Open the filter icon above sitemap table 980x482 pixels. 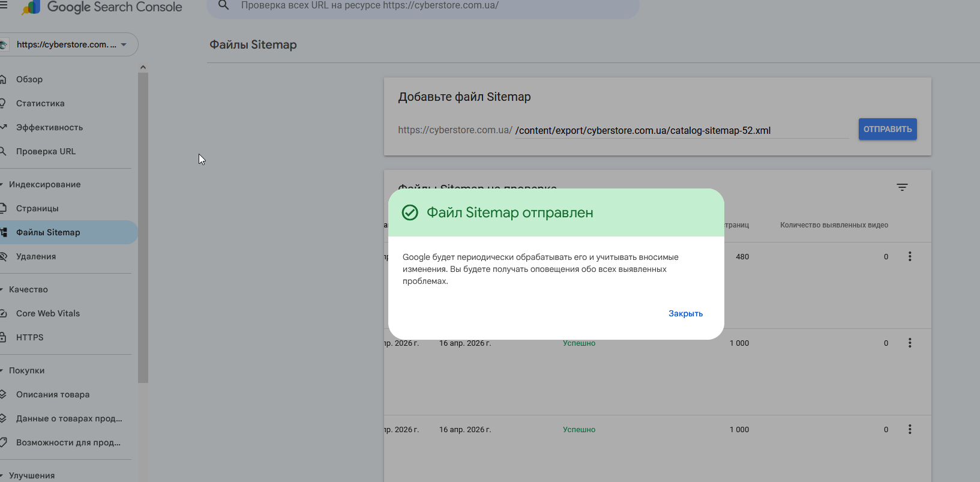(901, 187)
